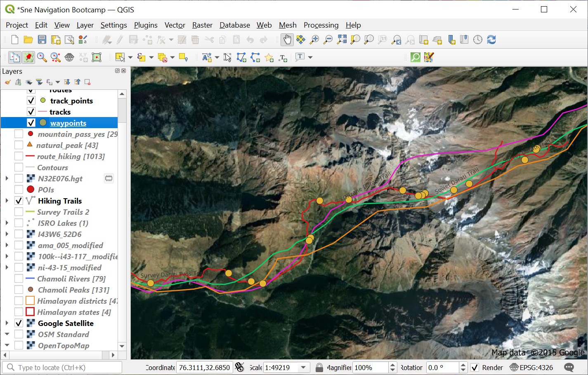
Task: Uncheck the waypoints layer checkbox
Action: tap(31, 123)
